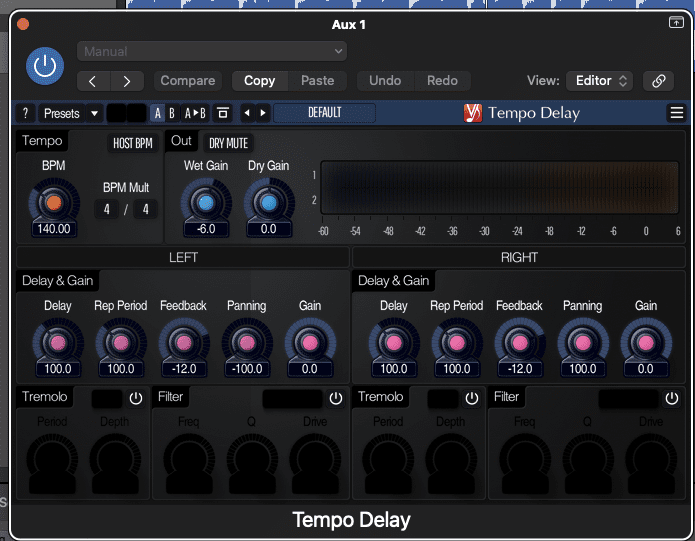Screen dimensions: 695x541
Task: Click the Dry Gain value 0.0
Action: coord(269,229)
